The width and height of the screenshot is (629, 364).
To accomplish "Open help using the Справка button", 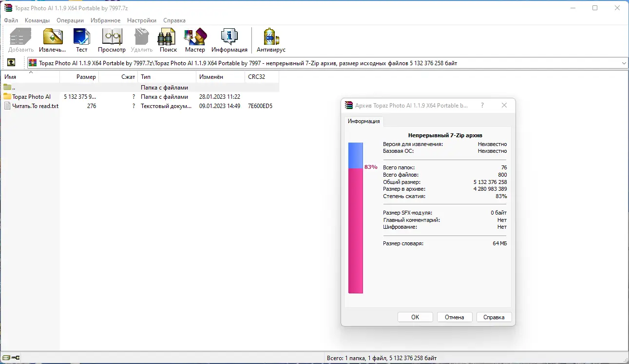I will click(494, 317).
